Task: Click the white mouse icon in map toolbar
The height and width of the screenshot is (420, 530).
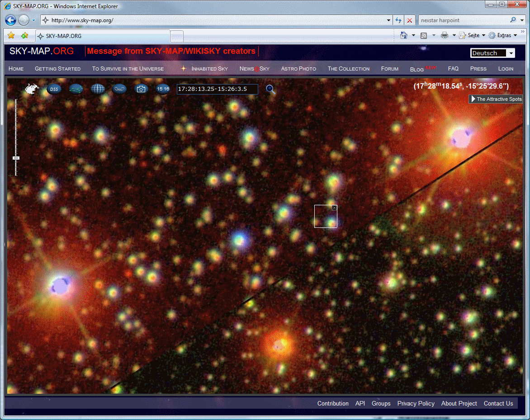Action: (x=32, y=89)
